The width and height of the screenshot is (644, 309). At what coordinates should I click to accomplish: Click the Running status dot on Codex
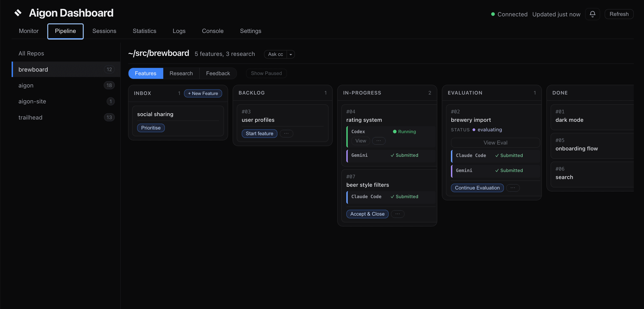[x=395, y=131]
